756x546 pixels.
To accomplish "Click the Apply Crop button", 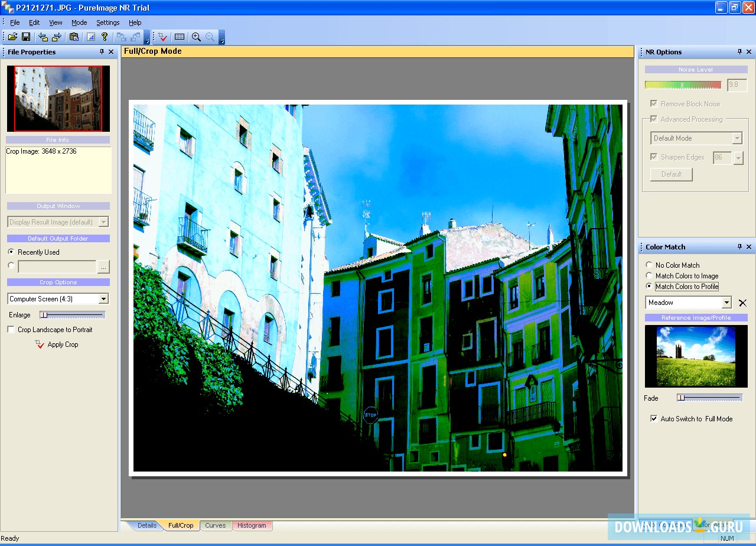I will point(62,344).
